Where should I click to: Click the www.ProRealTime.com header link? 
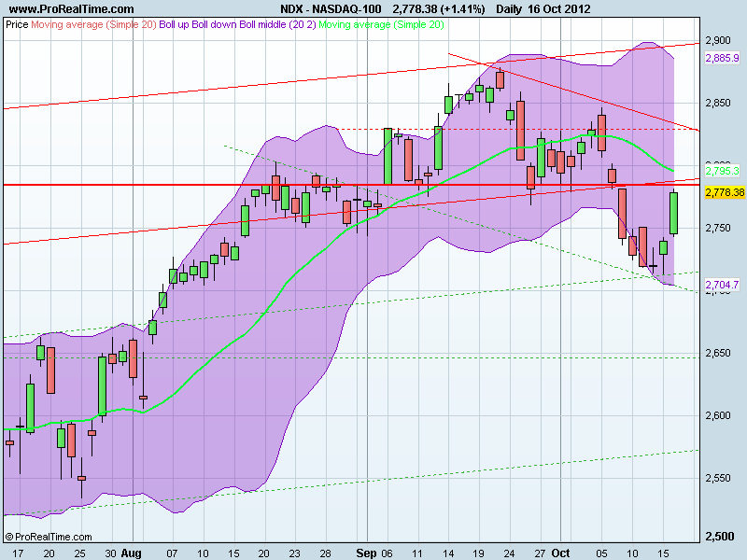click(x=71, y=9)
